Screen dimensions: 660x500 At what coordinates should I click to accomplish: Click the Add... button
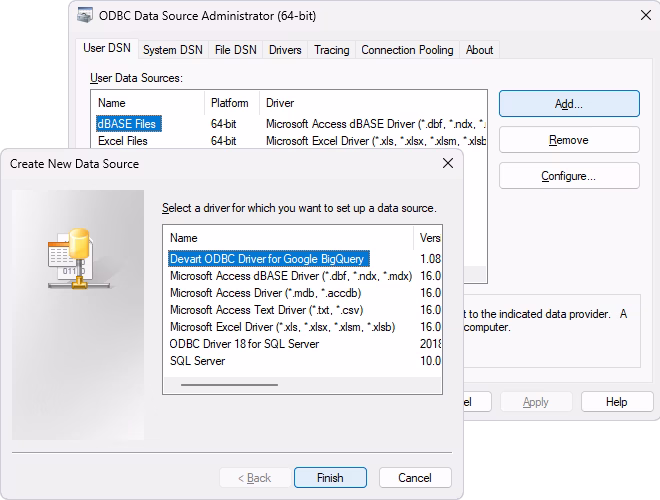(569, 104)
